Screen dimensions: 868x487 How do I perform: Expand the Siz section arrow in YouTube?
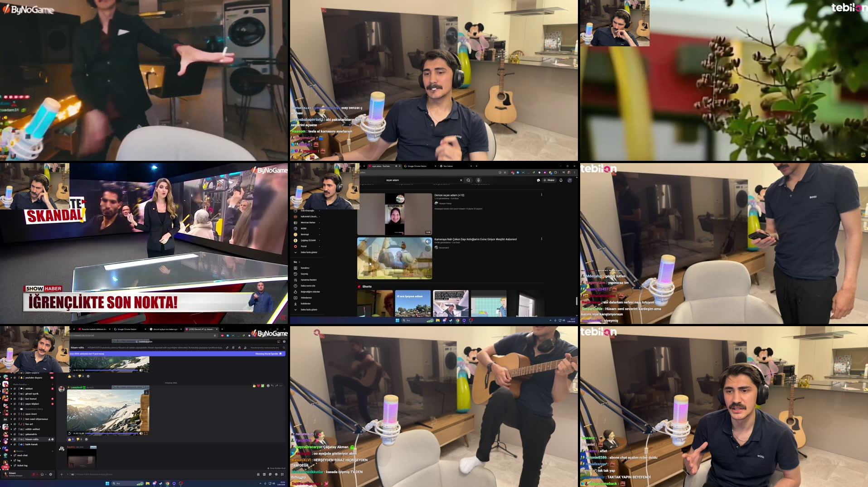tap(300, 262)
